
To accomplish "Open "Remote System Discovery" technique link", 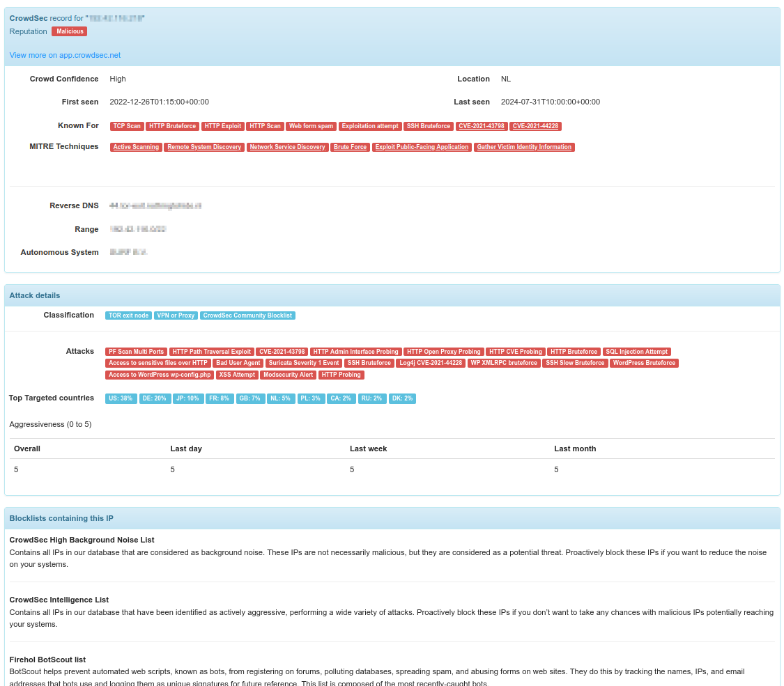I will 204,147.
